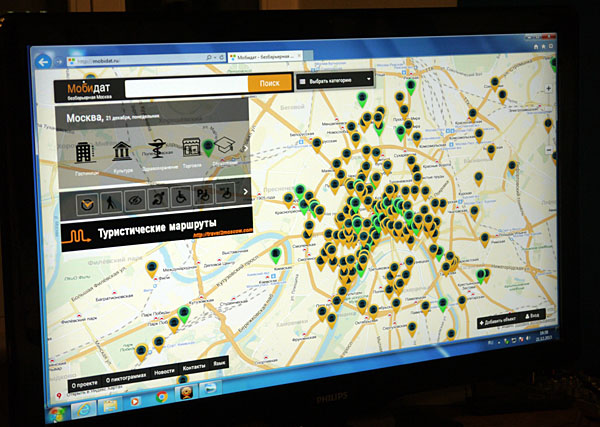Toggle the last wheelchair filter icon
Viewport: 600px width, 427px height.
[x=225, y=193]
